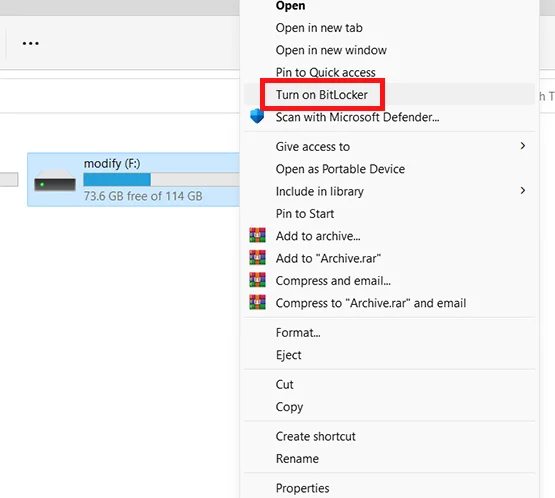Choose Add to "Archive.rar"
Screen dimensions: 555x498
point(328,258)
